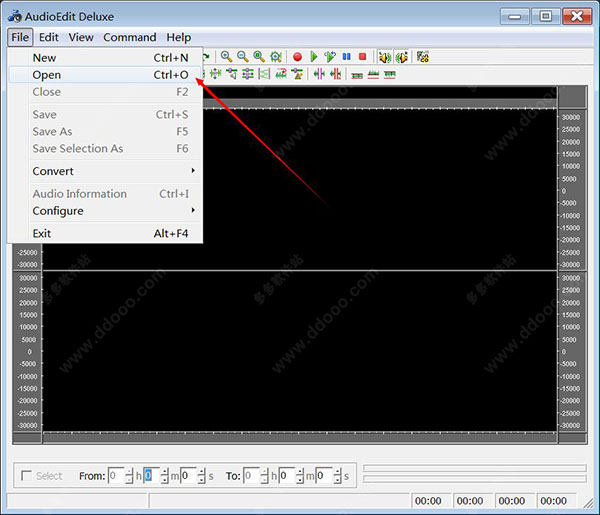600x515 pixels.
Task: Click inside the lower black waveform channel
Action: pos(300,351)
